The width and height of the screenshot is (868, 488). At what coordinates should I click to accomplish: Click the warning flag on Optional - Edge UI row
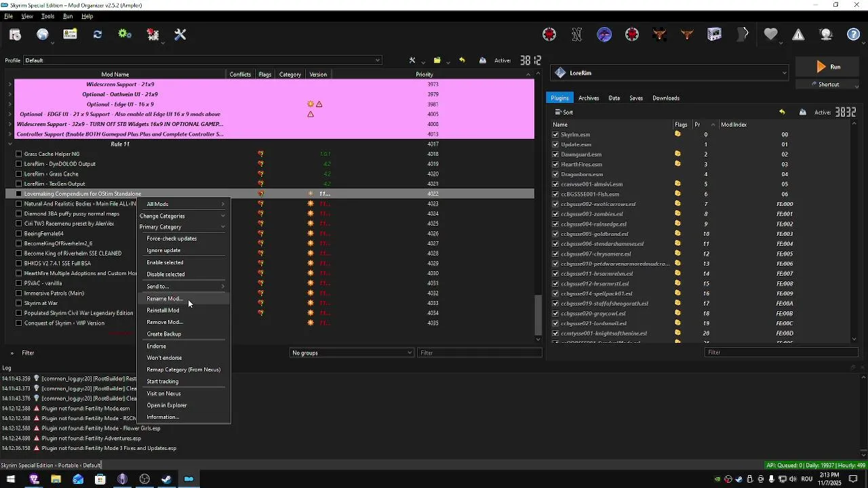point(319,104)
